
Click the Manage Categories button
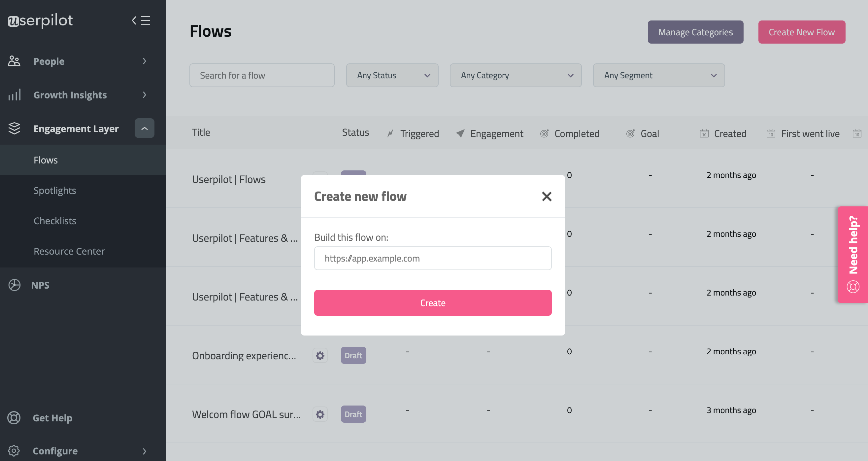[x=695, y=32]
